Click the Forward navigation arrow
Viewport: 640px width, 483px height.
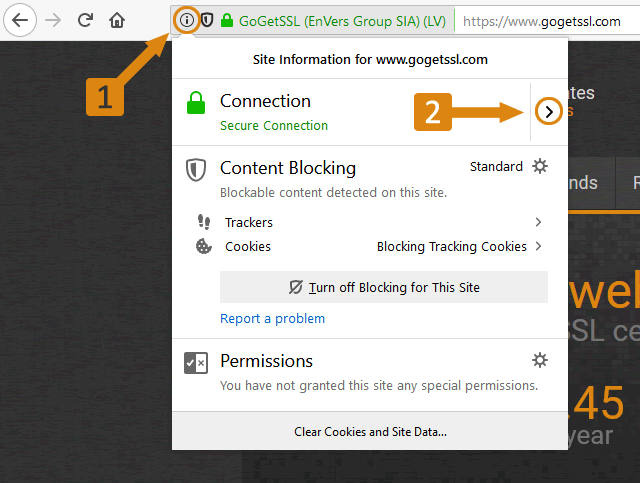54,20
